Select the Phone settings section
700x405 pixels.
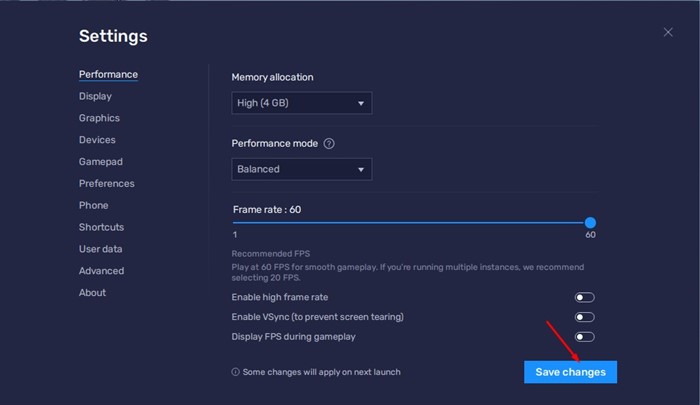point(93,205)
